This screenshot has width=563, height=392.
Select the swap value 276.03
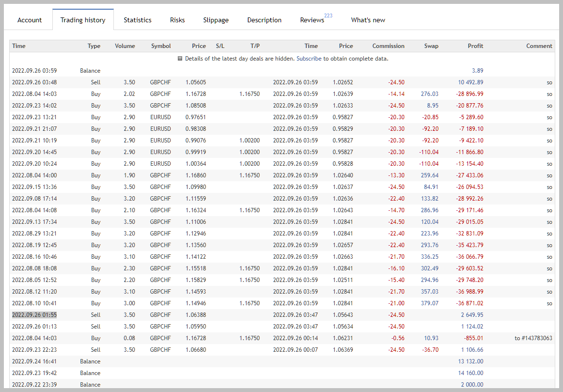tap(429, 94)
